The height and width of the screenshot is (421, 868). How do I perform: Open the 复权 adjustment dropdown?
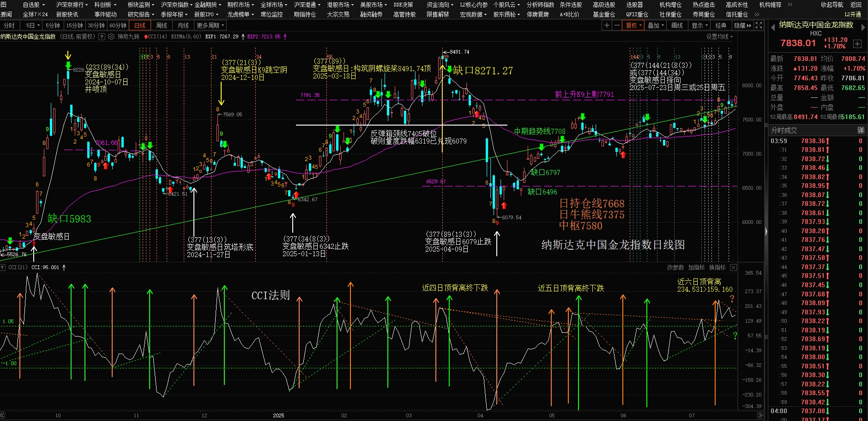click(633, 25)
